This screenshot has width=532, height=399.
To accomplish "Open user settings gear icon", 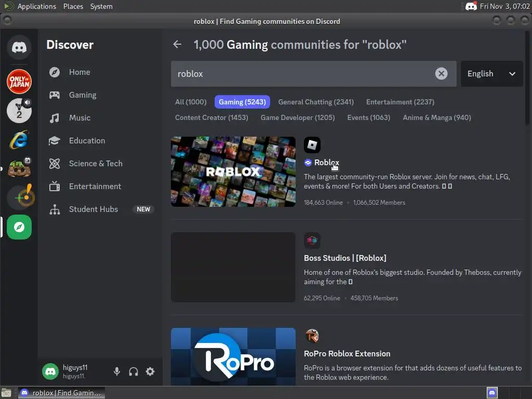I will pos(150,371).
